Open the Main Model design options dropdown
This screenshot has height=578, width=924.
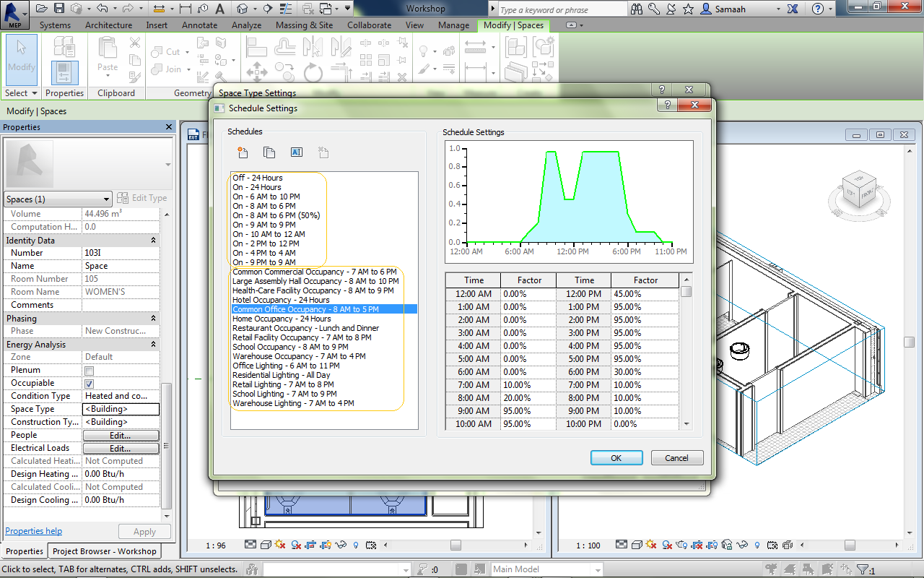click(546, 569)
